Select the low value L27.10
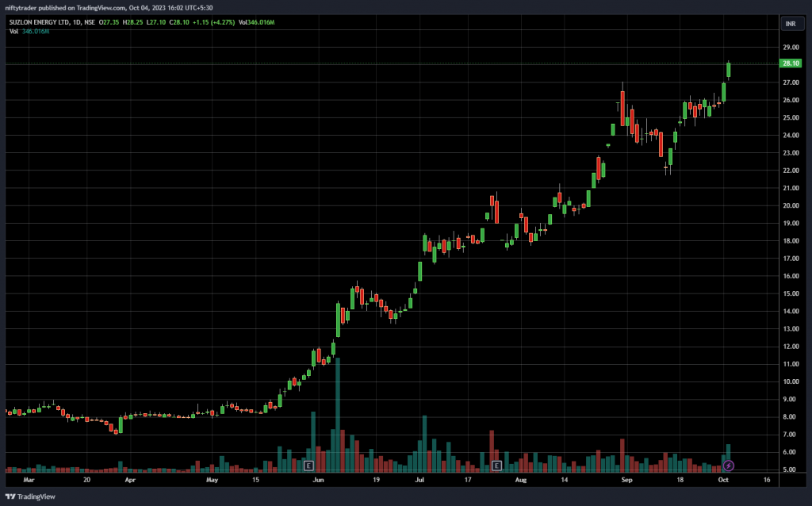The width and height of the screenshot is (812, 506). (156, 22)
